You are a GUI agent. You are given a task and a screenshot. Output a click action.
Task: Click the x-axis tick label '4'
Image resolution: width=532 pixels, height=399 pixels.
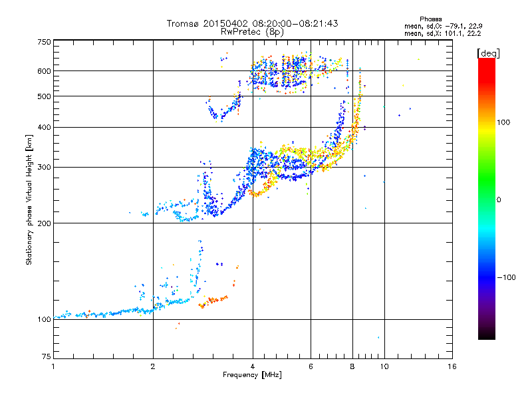253,366
